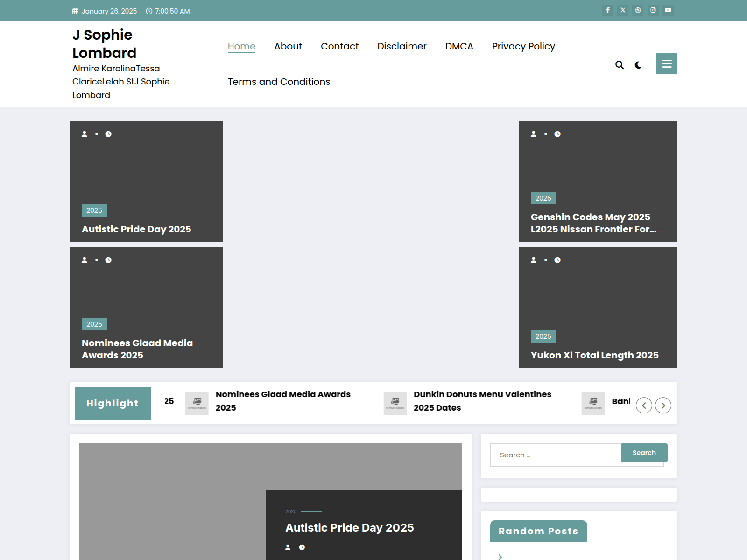Screen dimensions: 747x560
Task: Open Nominees Glaad Media Awards 2025 card
Action: coord(137,349)
